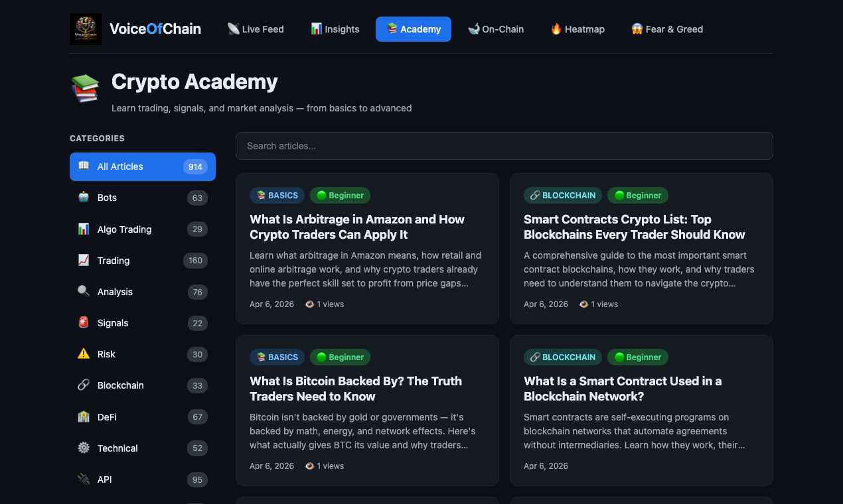Select the Risk warning triangle icon

tap(83, 354)
